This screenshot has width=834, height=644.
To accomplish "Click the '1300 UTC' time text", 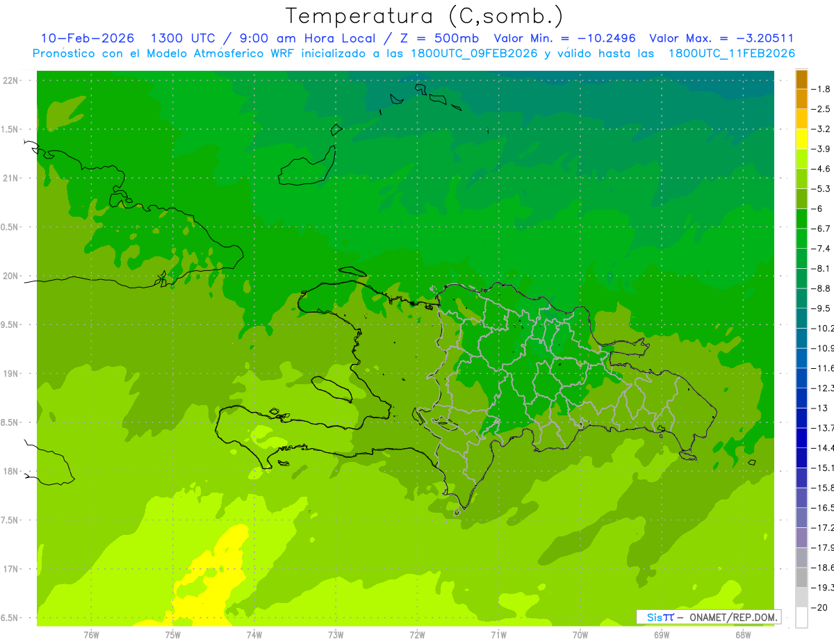I will click(183, 38).
